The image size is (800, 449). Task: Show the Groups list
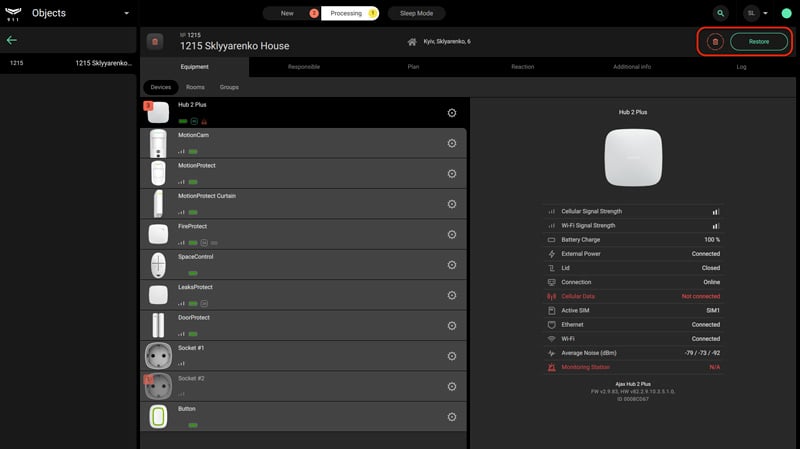[229, 87]
